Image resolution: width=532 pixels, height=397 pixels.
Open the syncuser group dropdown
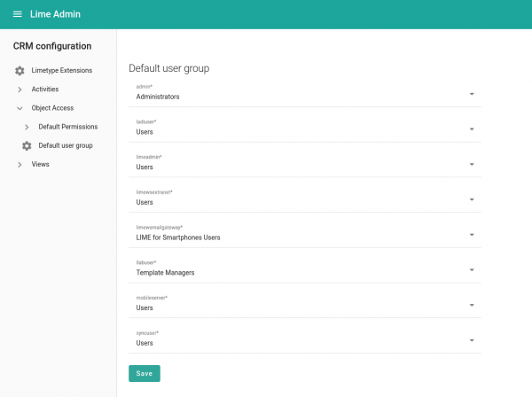[x=472, y=339]
